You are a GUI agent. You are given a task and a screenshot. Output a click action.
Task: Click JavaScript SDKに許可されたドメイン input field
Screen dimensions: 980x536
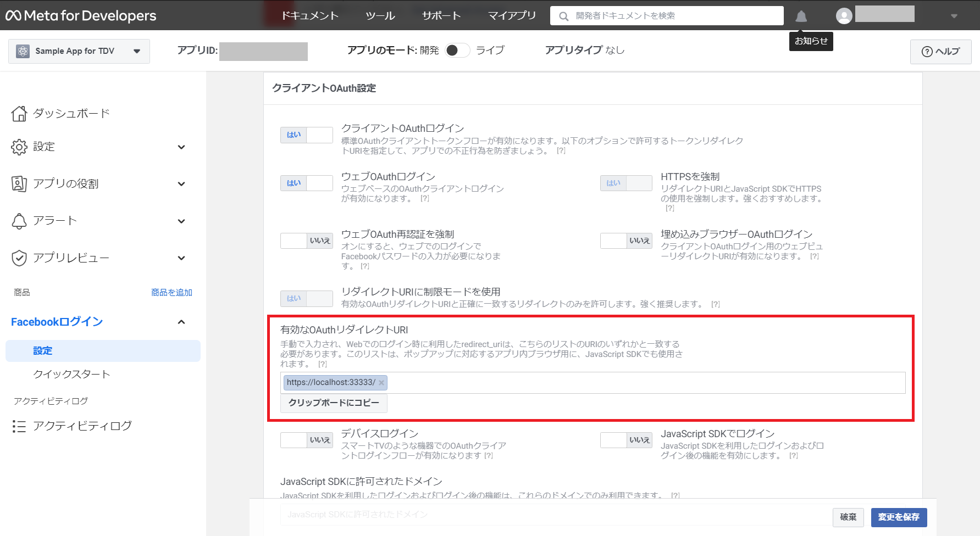555,515
